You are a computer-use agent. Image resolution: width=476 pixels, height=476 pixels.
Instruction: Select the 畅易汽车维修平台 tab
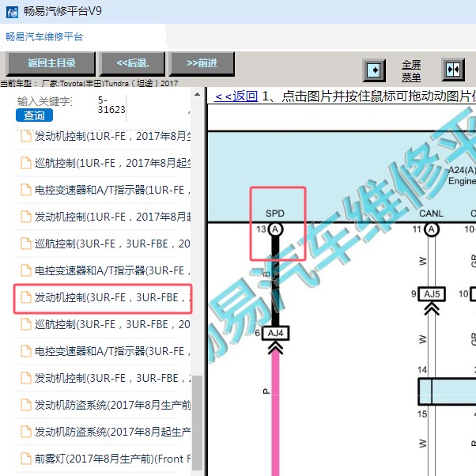click(44, 37)
